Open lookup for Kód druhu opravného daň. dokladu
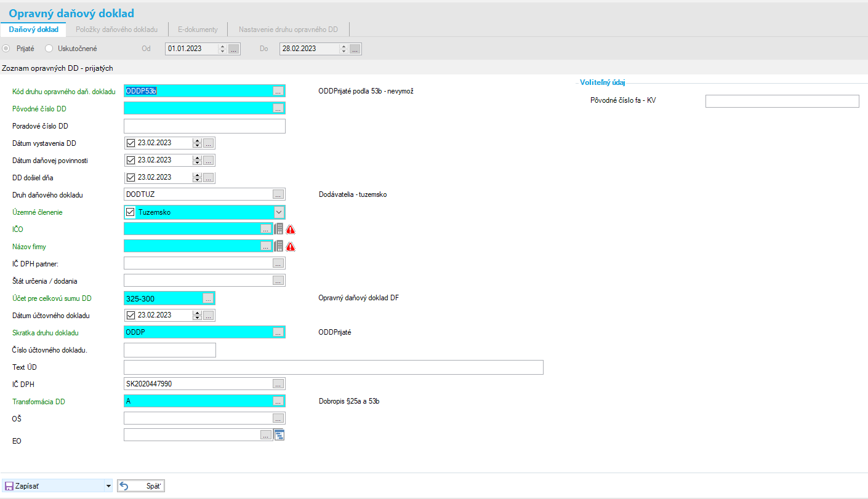Image resolution: width=868 pixels, height=499 pixels. tap(278, 91)
